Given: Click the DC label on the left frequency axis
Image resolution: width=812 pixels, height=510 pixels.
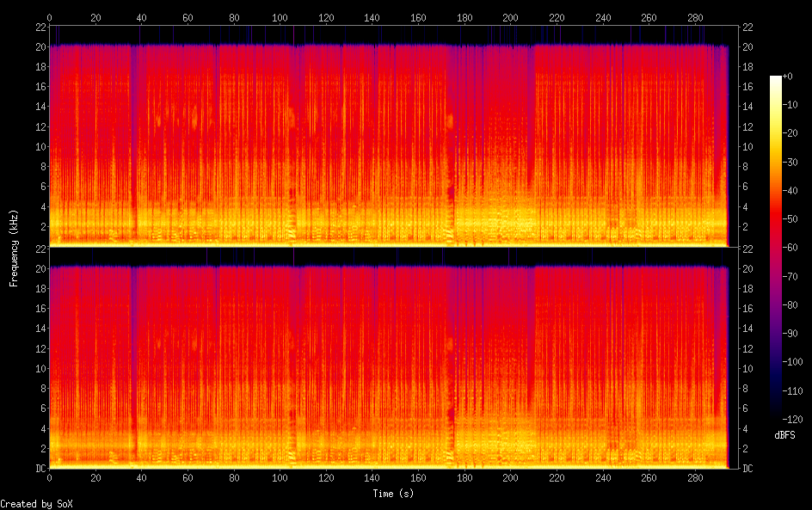Looking at the screenshot, I should [x=38, y=469].
